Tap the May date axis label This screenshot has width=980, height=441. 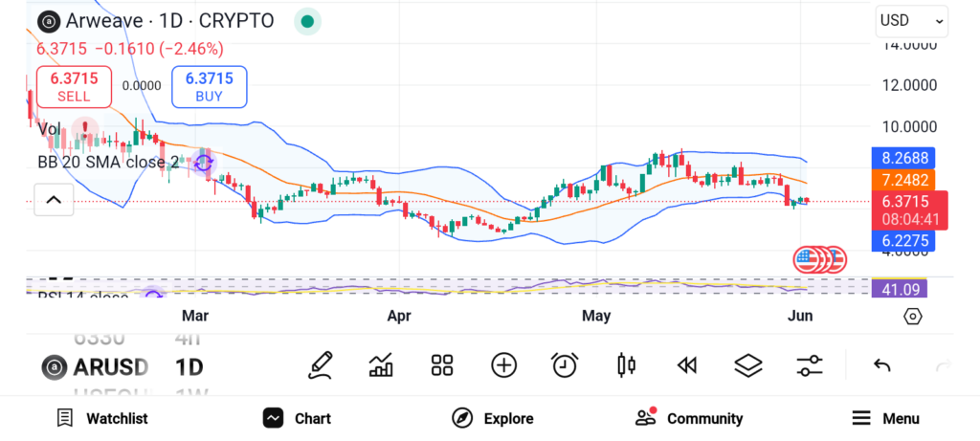(x=596, y=316)
